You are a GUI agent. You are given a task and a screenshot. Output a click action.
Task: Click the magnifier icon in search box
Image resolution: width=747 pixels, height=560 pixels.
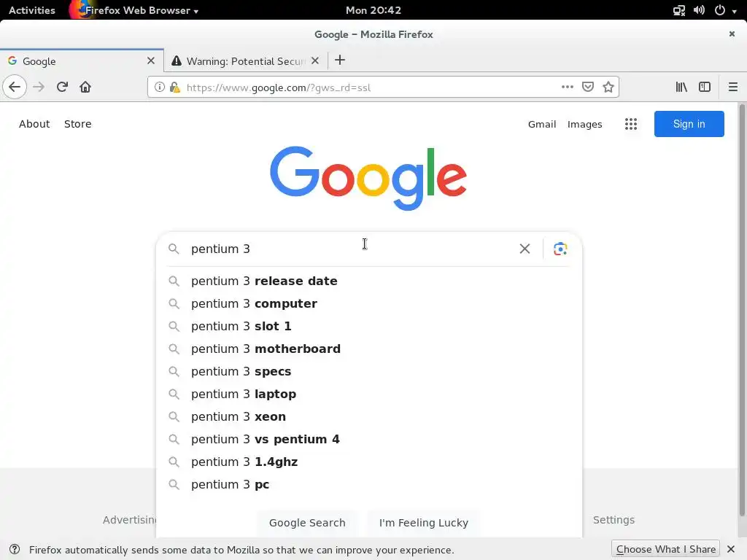point(174,249)
